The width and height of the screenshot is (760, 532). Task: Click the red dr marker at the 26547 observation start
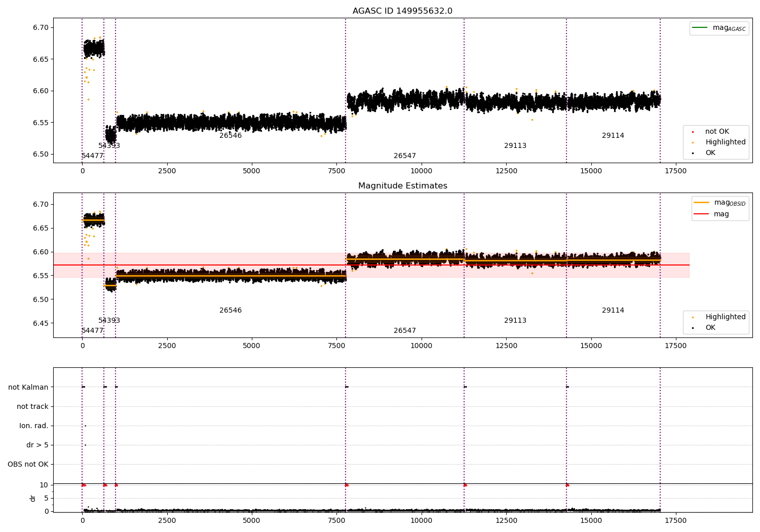point(347,485)
